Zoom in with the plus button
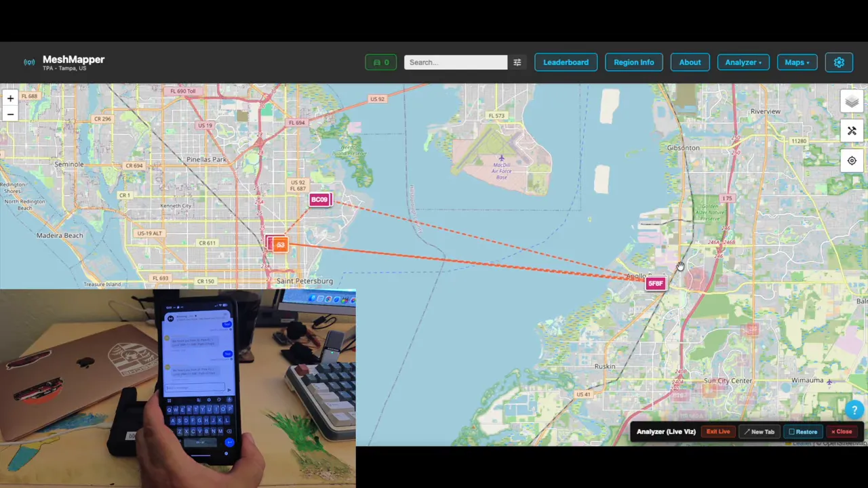 10,98
